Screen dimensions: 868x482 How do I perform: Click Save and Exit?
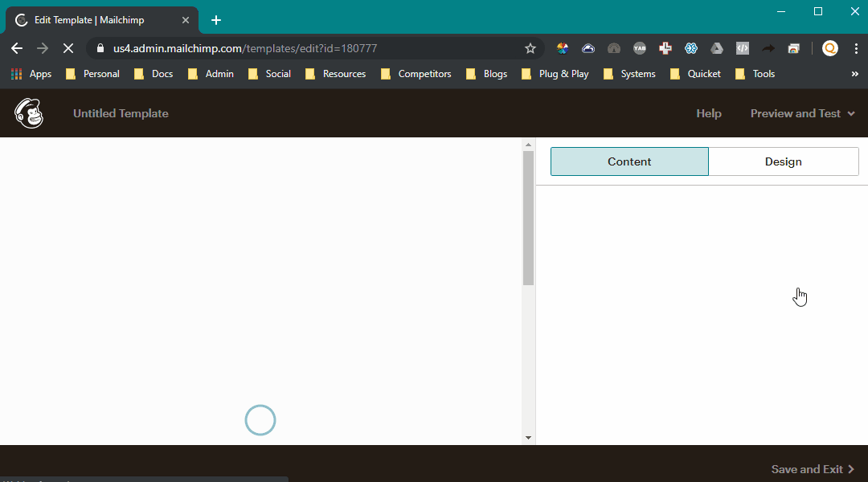pos(813,469)
